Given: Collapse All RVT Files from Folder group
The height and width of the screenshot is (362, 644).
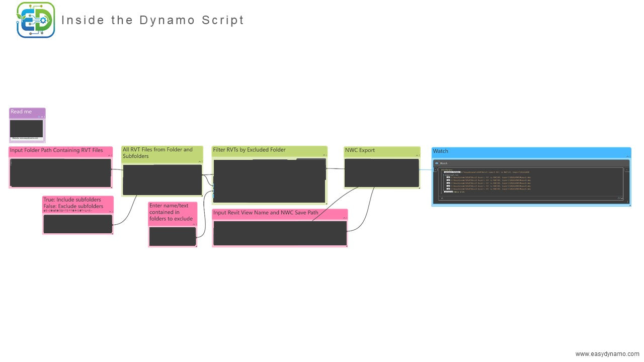Looking at the screenshot, I should [x=200, y=161].
